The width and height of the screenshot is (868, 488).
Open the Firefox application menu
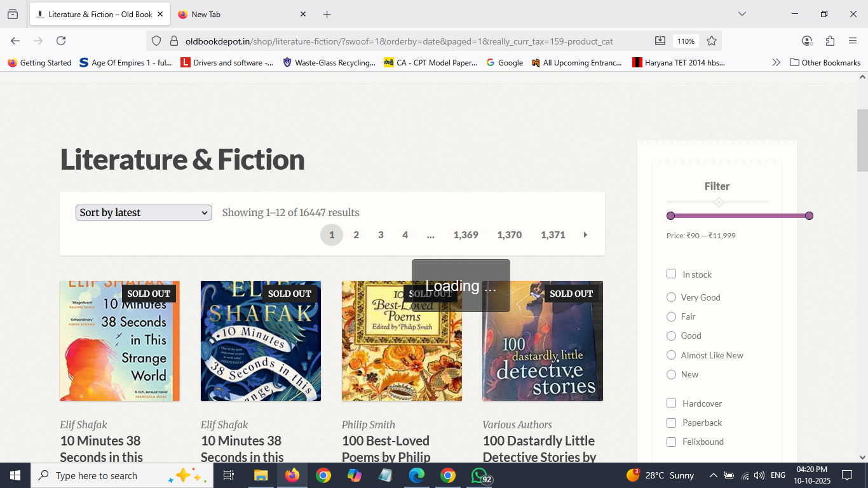pos(853,41)
